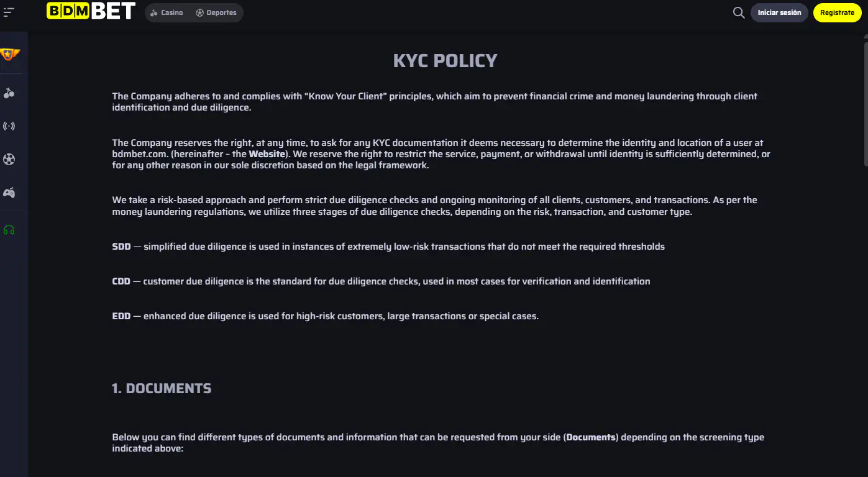This screenshot has width=868, height=477.
Task: Click the bold EDD term
Action: pos(121,316)
